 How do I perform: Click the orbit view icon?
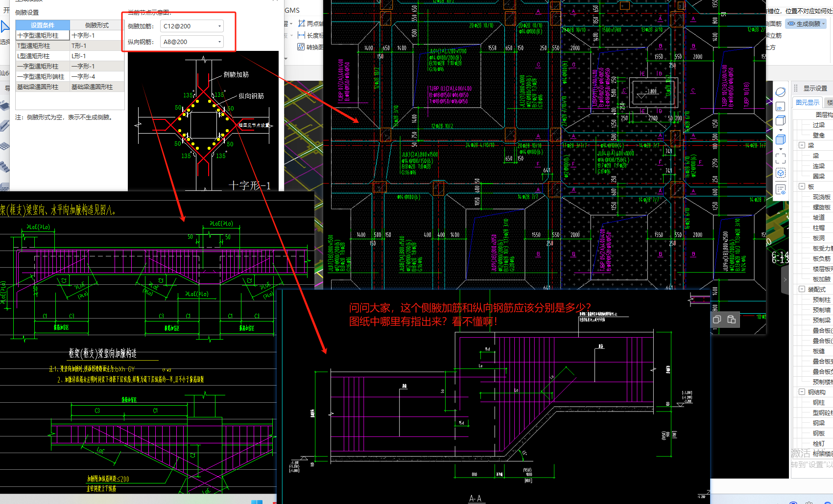[781, 92]
